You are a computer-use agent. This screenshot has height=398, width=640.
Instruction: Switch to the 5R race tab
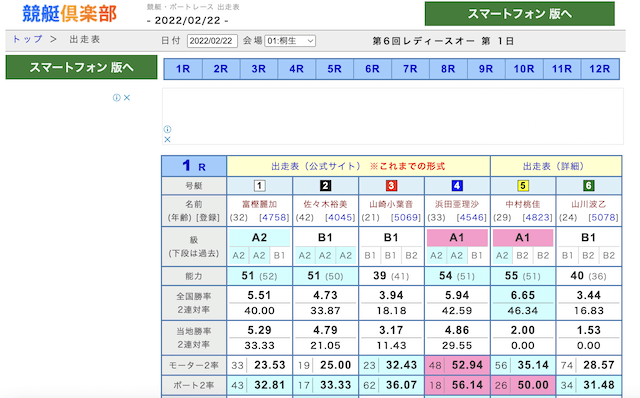334,69
